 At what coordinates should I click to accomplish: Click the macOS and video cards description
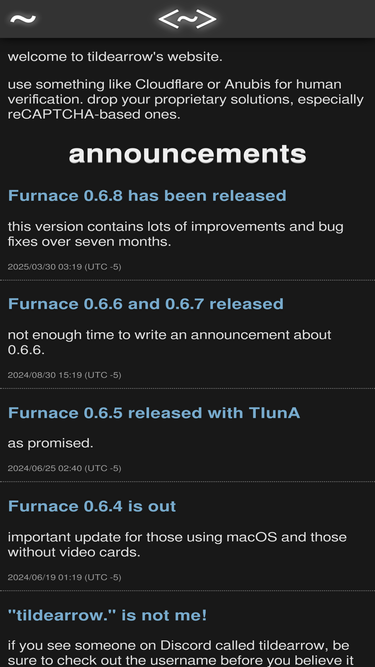[177, 544]
